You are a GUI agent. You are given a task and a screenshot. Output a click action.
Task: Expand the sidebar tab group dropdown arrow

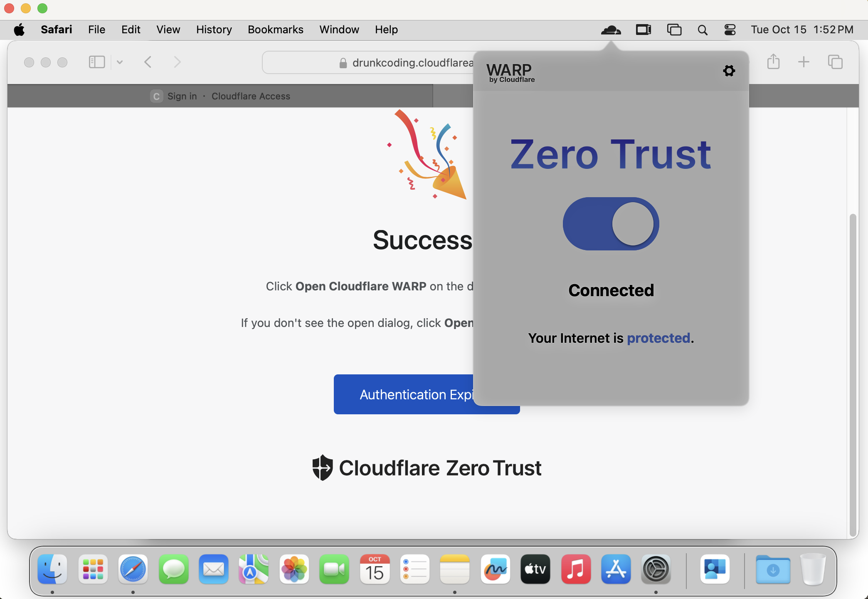[x=120, y=62]
